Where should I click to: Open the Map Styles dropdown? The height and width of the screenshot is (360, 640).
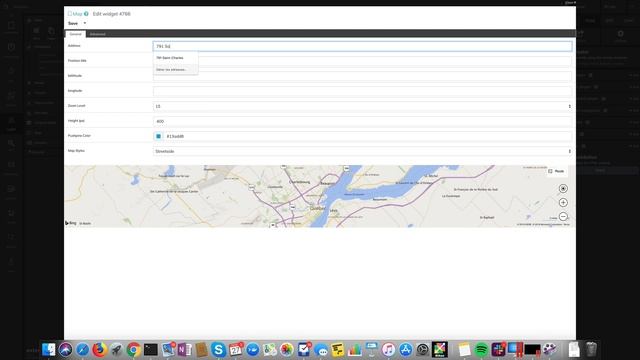pos(362,151)
